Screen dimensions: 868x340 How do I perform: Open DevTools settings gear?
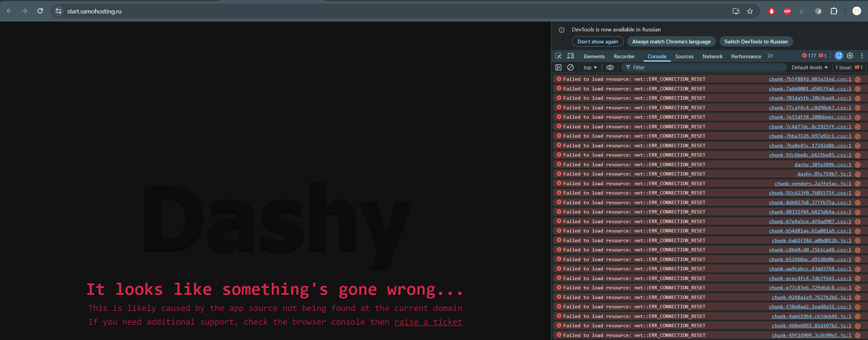click(850, 56)
